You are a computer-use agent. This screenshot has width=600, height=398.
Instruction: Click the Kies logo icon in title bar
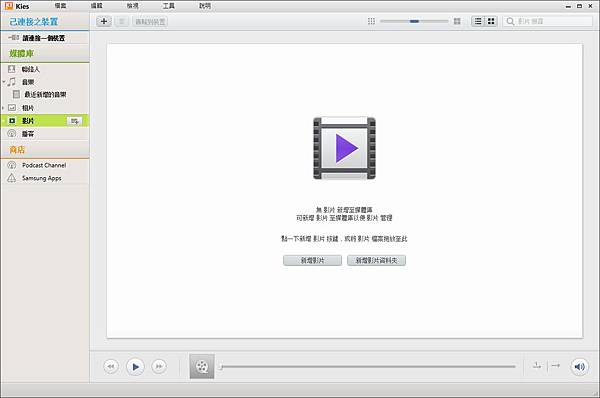click(x=9, y=6)
